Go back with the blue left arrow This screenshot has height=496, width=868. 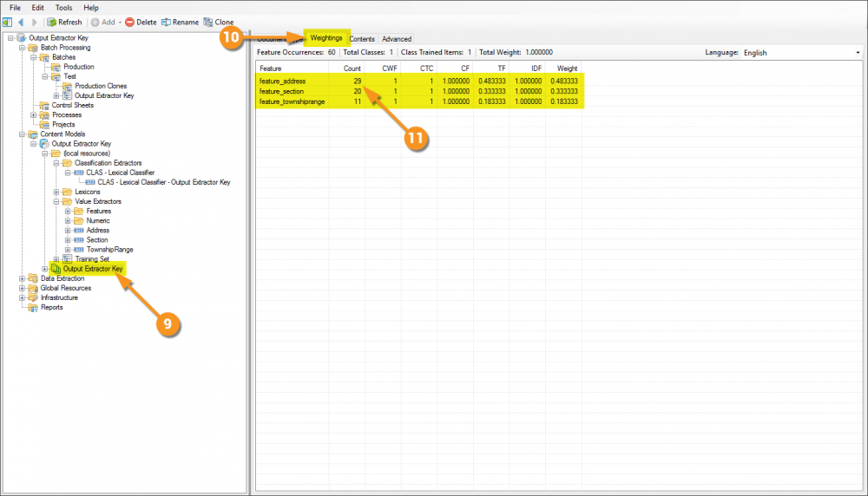21,23
